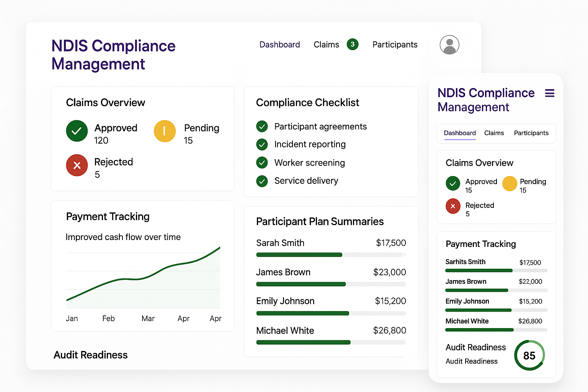Go to Dashboard in the desktop navigation
This screenshot has height=392, width=588.
click(x=280, y=45)
